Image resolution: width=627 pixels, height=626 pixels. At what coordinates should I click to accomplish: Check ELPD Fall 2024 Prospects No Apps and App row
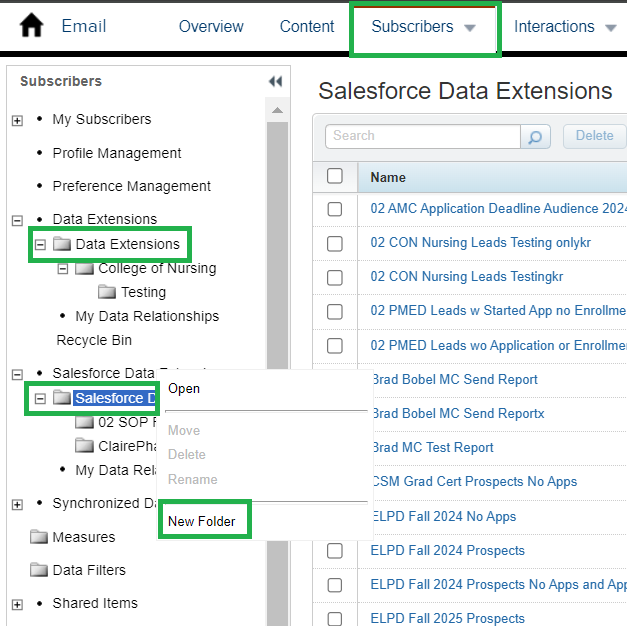tap(335, 585)
